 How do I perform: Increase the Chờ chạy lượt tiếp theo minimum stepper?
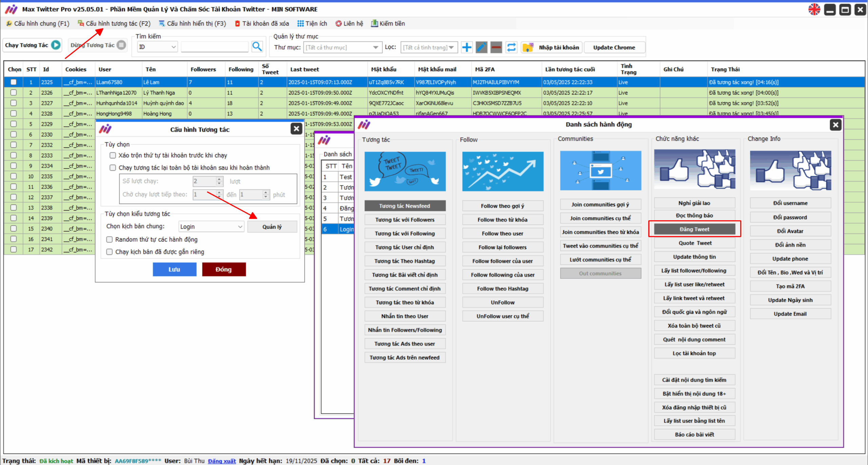[x=219, y=192]
